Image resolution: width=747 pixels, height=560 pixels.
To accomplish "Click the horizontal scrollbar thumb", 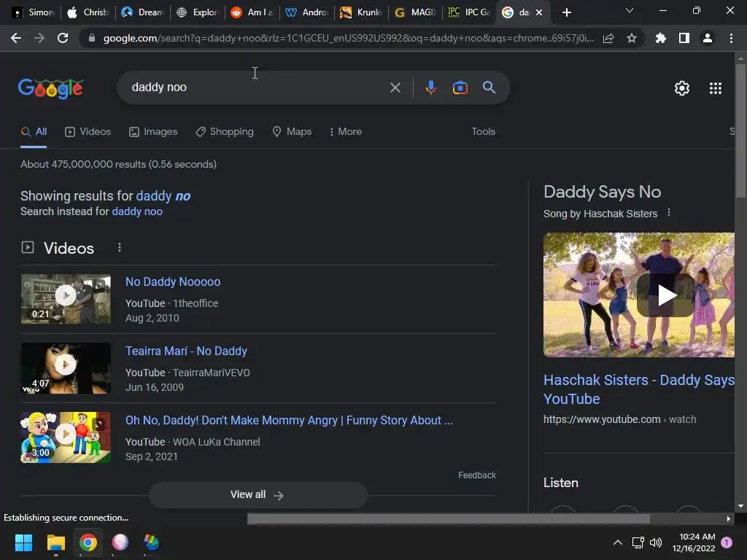I will [x=449, y=518].
